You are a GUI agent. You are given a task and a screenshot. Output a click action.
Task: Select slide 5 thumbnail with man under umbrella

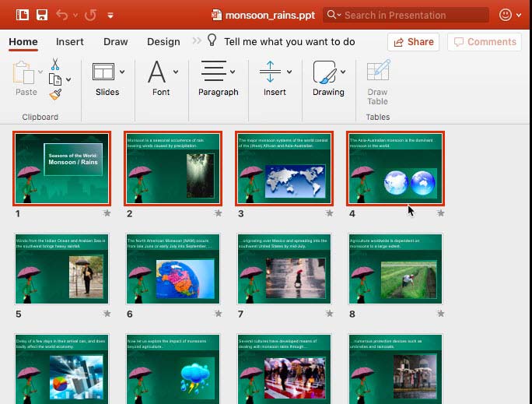61,269
